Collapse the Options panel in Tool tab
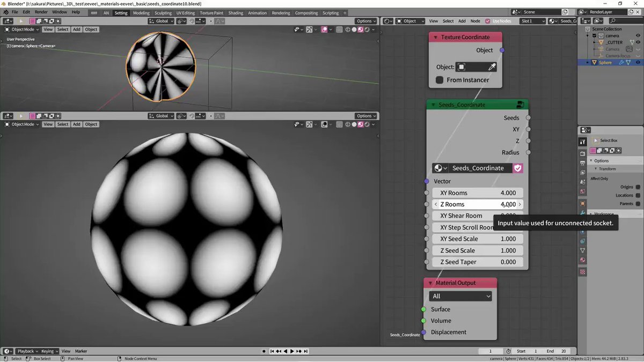 point(592,161)
